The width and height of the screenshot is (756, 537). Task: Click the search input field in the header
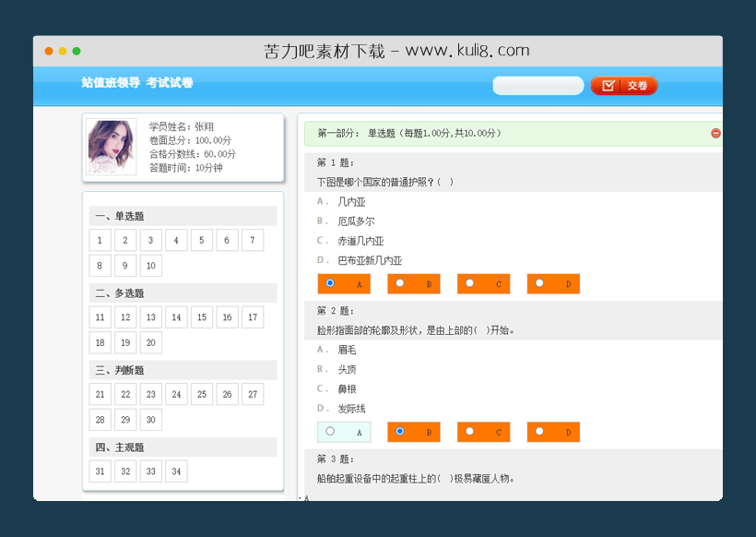[537, 85]
